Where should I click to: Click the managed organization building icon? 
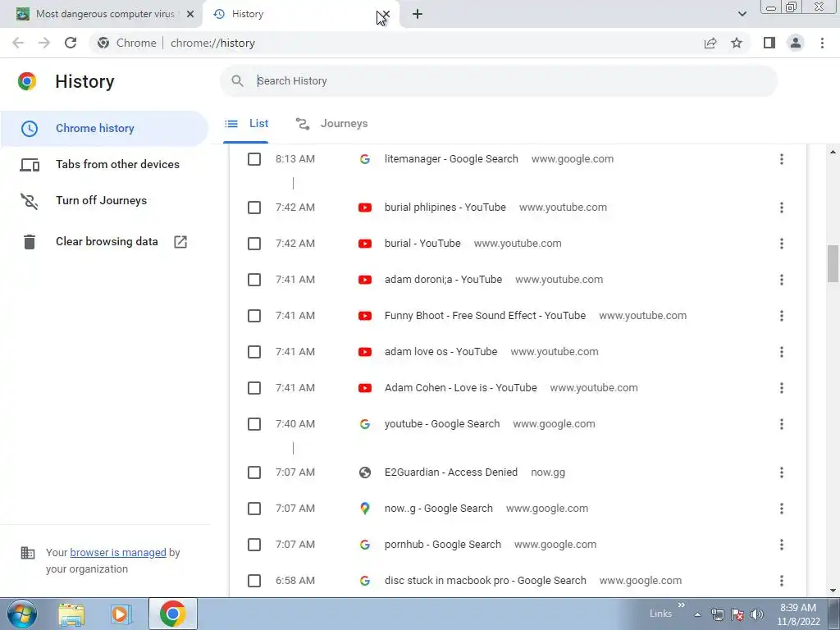click(27, 552)
